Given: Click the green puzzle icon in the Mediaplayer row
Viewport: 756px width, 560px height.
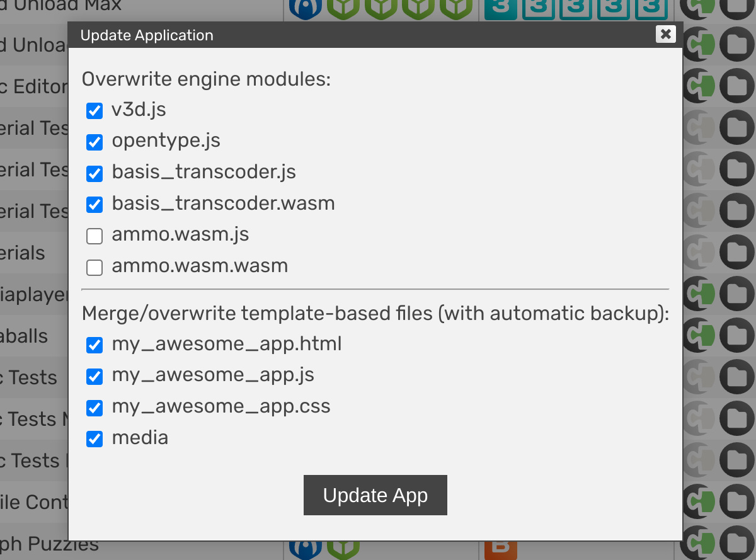Looking at the screenshot, I should click(x=700, y=294).
